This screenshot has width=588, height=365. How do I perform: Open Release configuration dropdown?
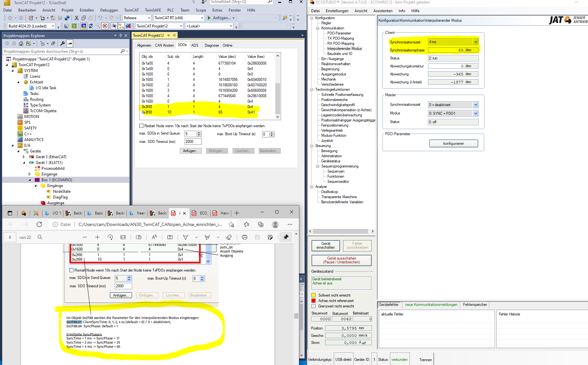(x=149, y=18)
